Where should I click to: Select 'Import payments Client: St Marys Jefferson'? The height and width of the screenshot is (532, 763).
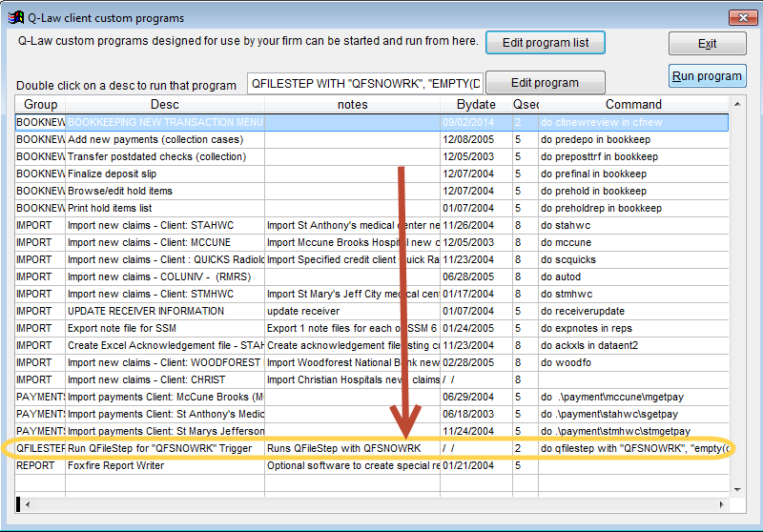click(x=165, y=431)
